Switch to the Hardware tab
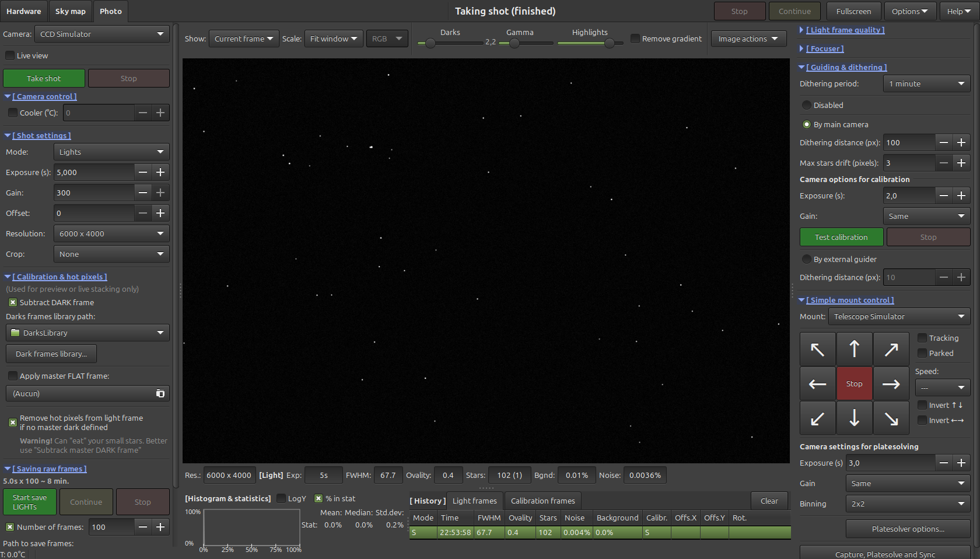 point(24,11)
